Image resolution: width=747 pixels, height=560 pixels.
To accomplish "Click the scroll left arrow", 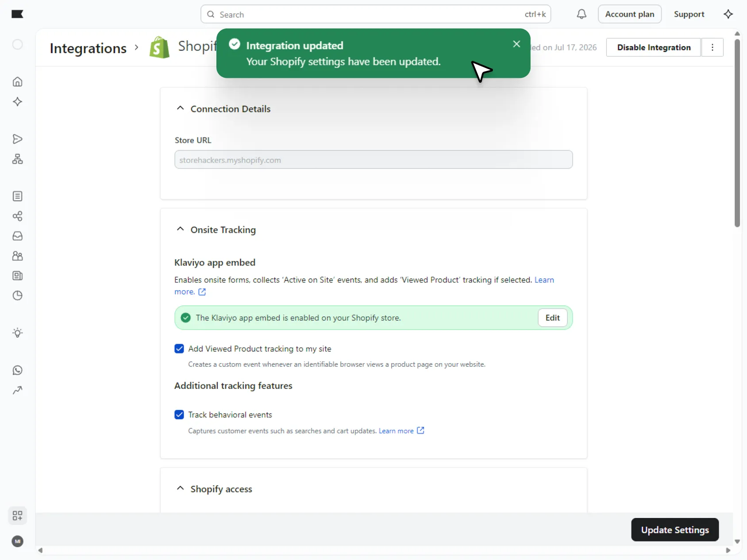I will click(x=40, y=550).
